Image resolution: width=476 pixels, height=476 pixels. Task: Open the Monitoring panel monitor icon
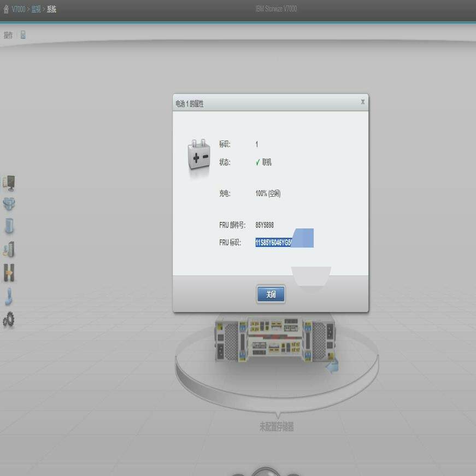point(9,183)
